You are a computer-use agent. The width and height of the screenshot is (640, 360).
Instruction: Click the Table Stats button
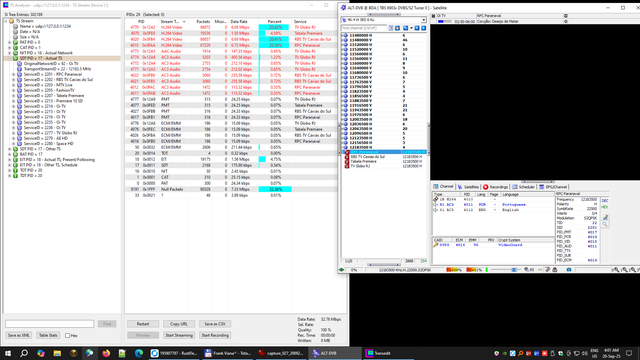pyautogui.click(x=48, y=335)
